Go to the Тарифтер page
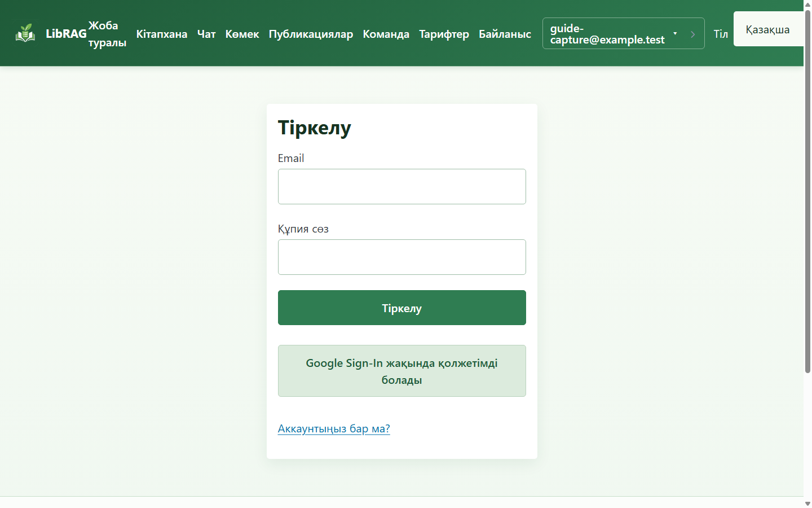Viewport: 812px width, 508px height. coord(444,34)
